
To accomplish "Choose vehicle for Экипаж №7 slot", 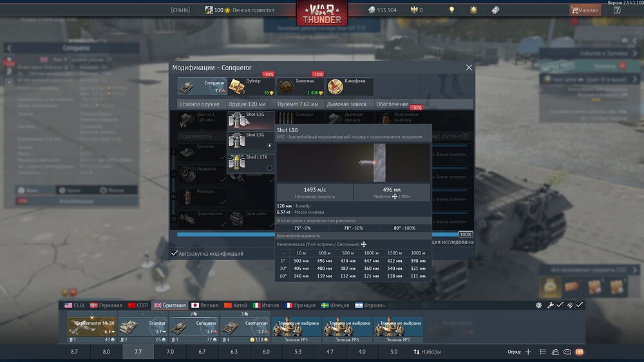I will point(397,330).
